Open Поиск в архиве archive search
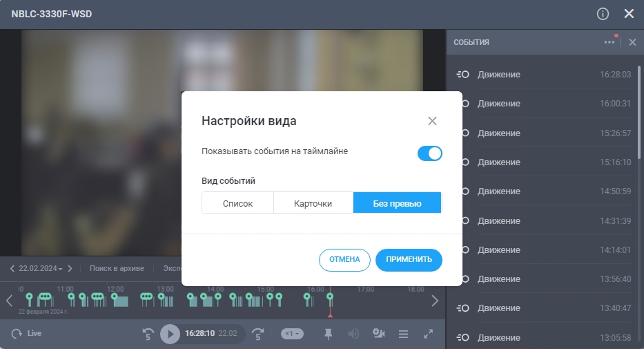Screen dimensions: 644x349 (117, 268)
